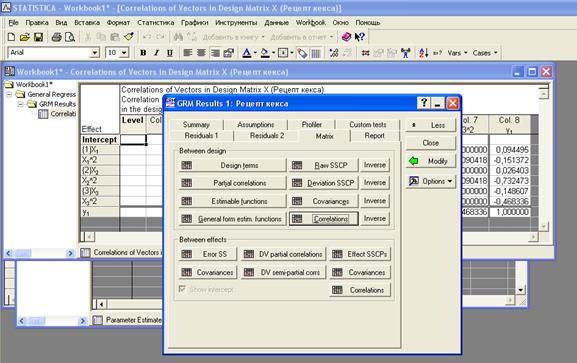
Task: Click the font color A icon
Action: (x=247, y=53)
